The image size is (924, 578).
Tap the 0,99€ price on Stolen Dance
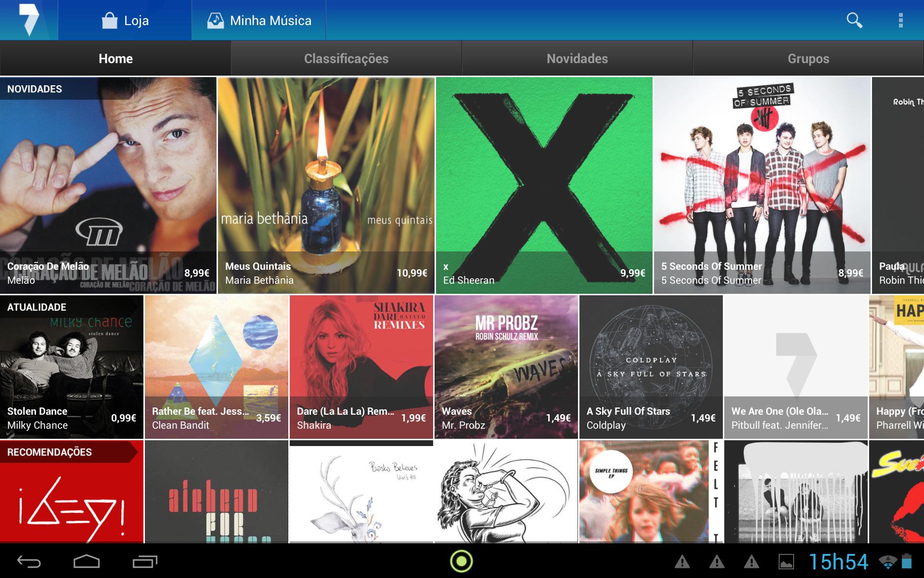[x=124, y=418]
